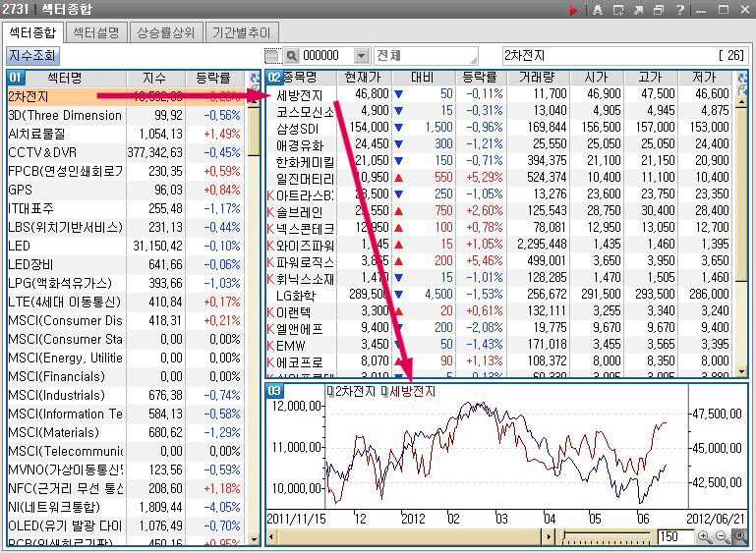
Task: Click the font size 'A' icon
Action: point(598,10)
